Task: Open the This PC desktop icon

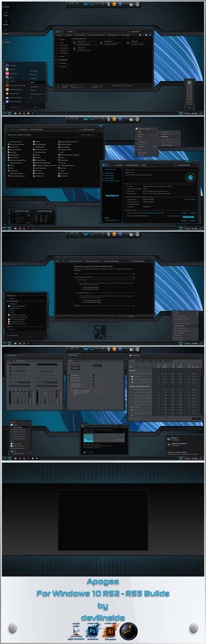Action: tap(6, 13)
